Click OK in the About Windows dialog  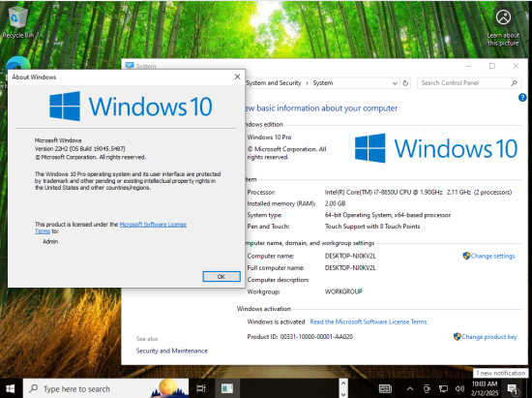222,276
